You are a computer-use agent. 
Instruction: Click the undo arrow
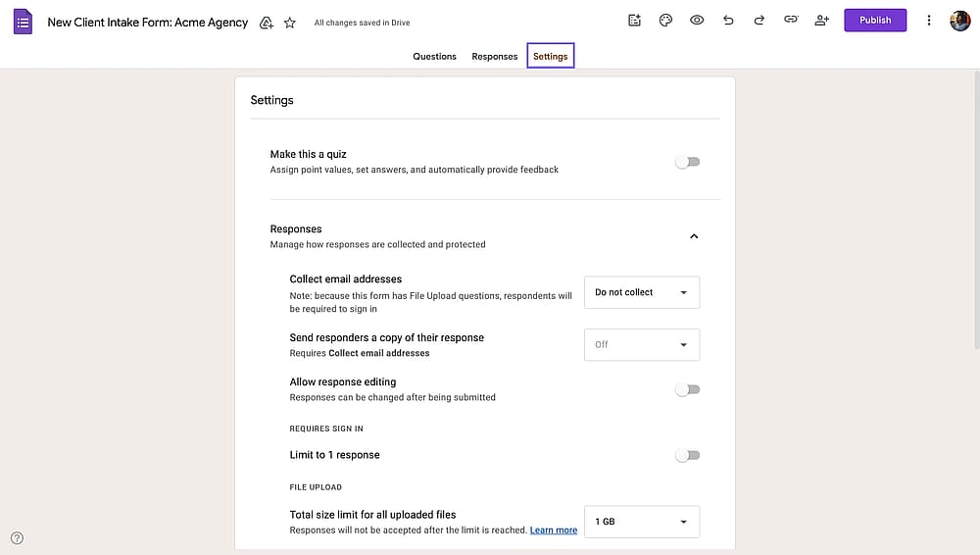click(x=728, y=20)
